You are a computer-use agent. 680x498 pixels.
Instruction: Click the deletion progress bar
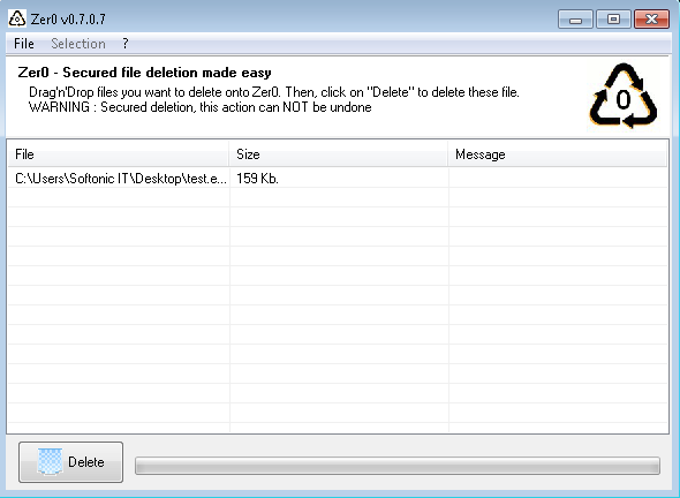pos(397,466)
